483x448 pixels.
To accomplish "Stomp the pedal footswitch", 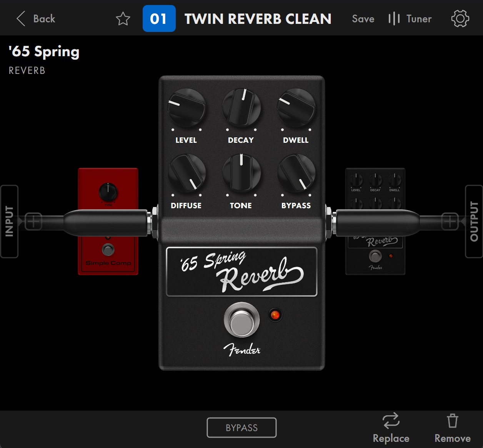I will click(241, 320).
